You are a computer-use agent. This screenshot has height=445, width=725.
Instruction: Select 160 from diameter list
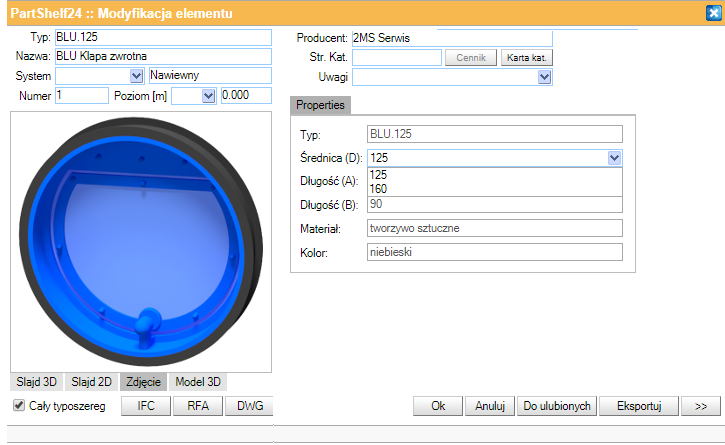tap(379, 188)
